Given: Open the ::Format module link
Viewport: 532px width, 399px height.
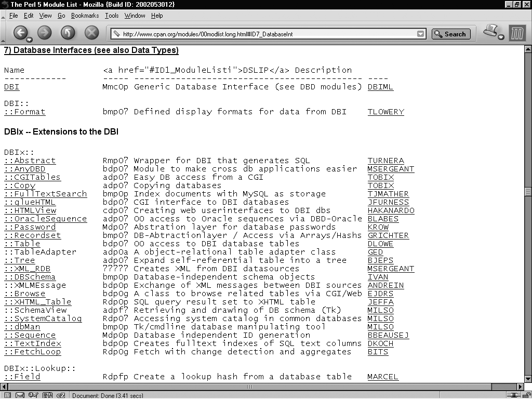Looking at the screenshot, I should coord(25,112).
